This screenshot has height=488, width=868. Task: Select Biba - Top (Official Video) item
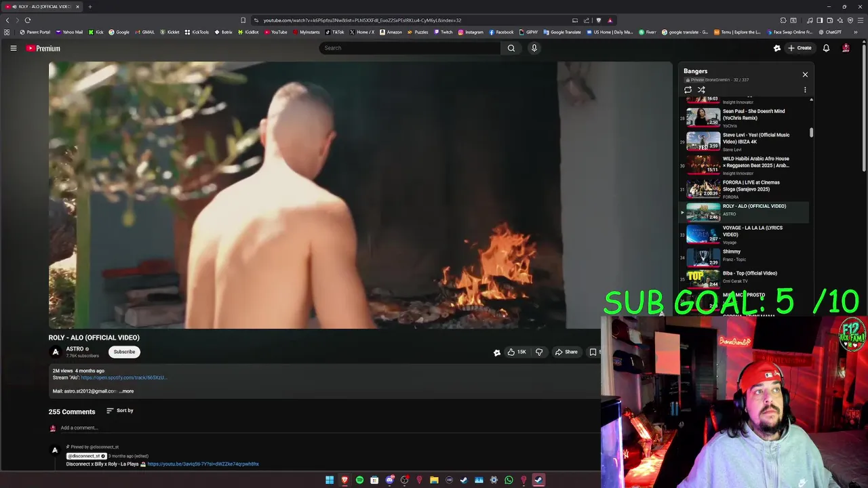tap(745, 278)
